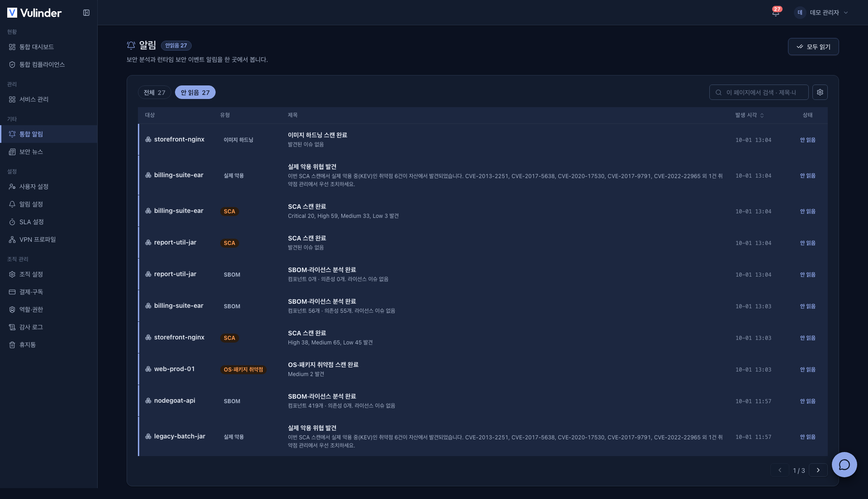
Task: Collapse the sidebar with the panel icon
Action: click(x=86, y=13)
